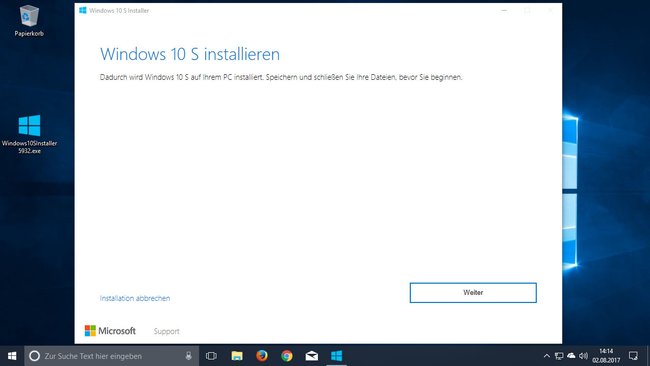Screen dimensions: 650x366
Task: Close the Windows 10 S Installer window
Action: pos(551,10)
